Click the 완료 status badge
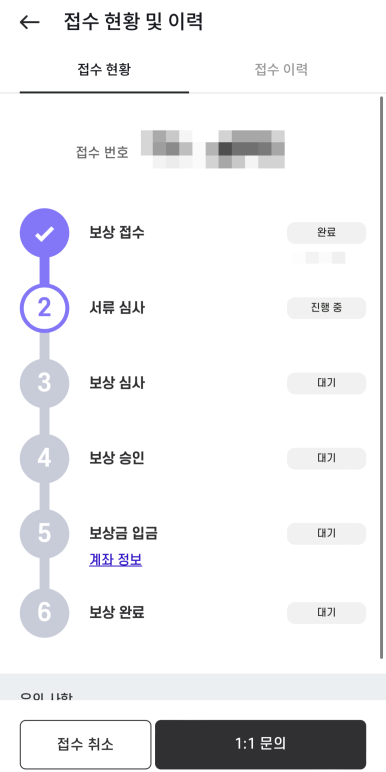Viewport: 386px width, 772px height. coord(326,233)
